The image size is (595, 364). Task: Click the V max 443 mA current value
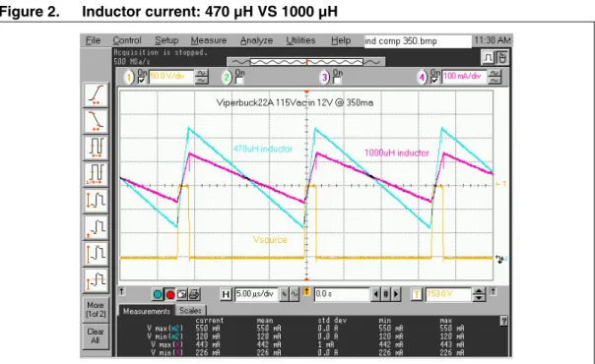click(x=208, y=344)
